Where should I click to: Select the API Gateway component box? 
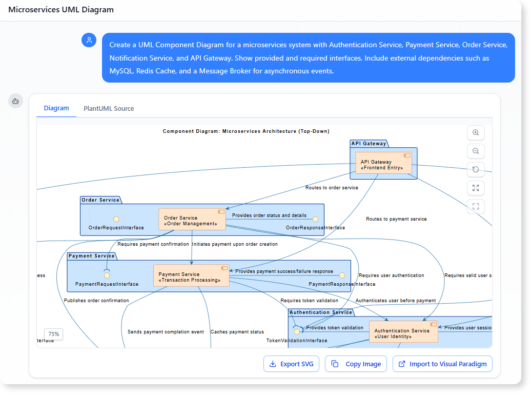[x=383, y=162]
